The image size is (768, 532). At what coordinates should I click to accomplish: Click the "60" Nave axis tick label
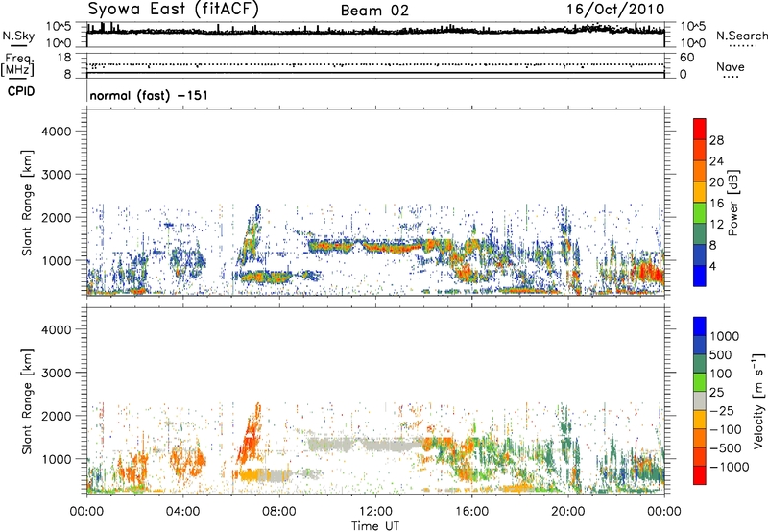[686, 58]
